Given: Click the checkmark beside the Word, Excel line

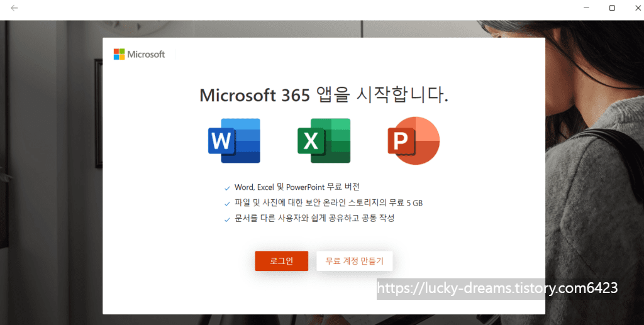Looking at the screenshot, I should [227, 189].
